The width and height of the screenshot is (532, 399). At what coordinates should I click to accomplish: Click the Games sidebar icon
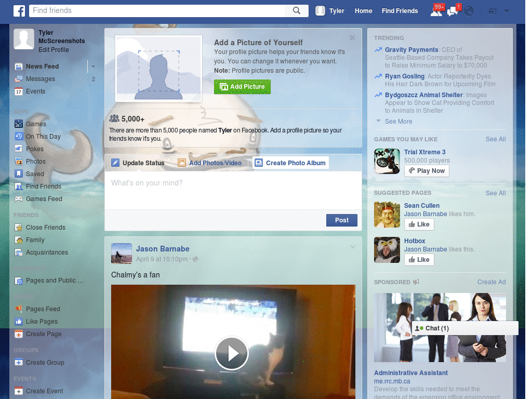pos(19,124)
